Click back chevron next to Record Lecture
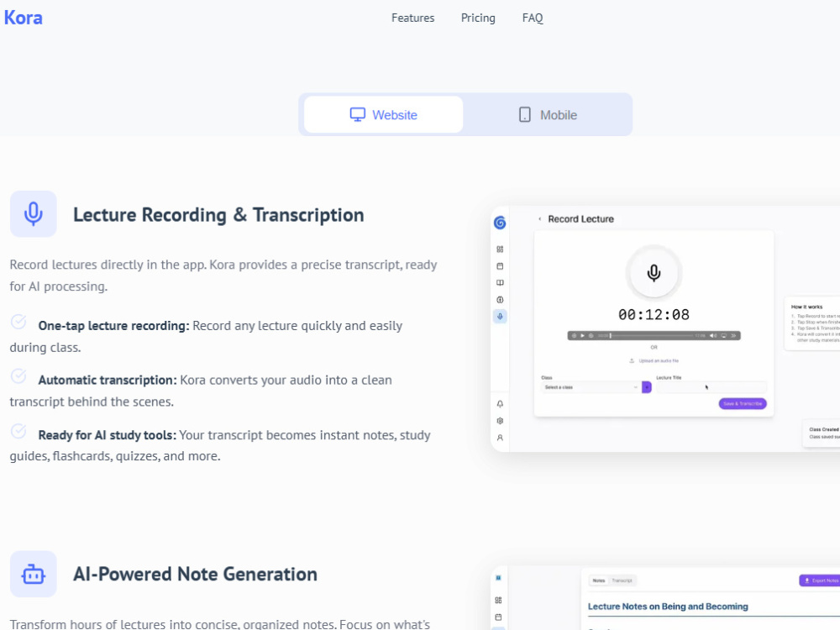Image resolution: width=840 pixels, height=630 pixels. point(539,219)
